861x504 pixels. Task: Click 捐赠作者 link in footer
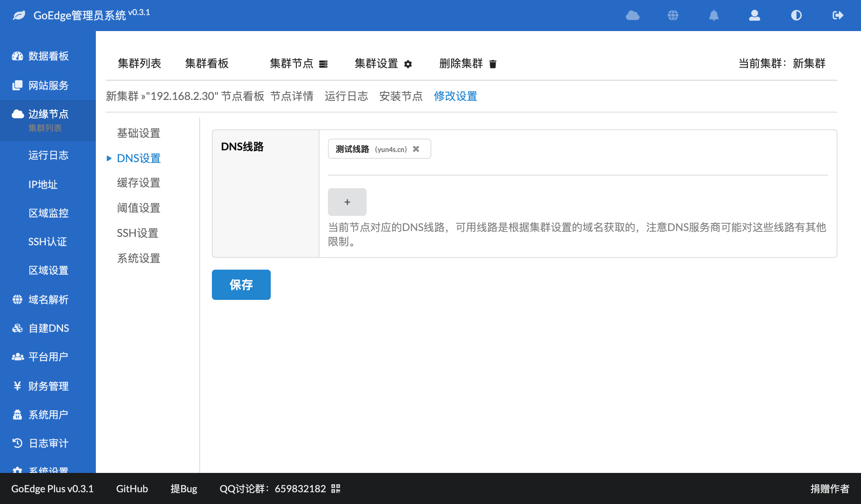830,488
